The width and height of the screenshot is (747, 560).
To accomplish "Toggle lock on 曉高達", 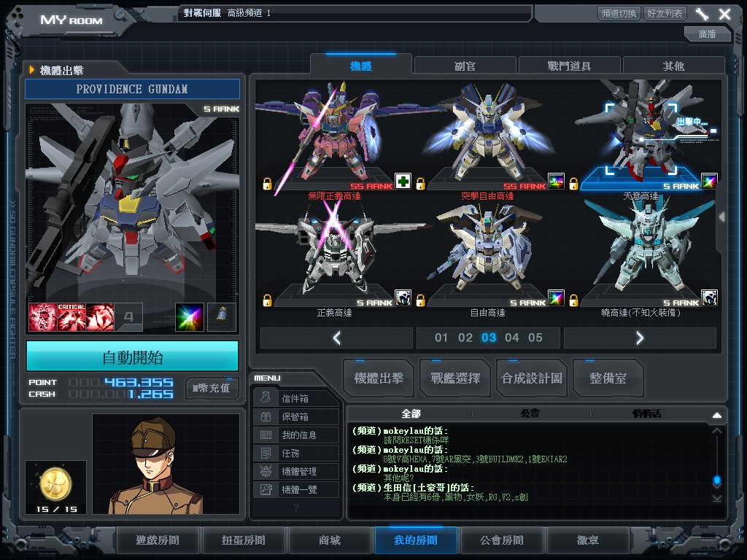I will pos(573,300).
